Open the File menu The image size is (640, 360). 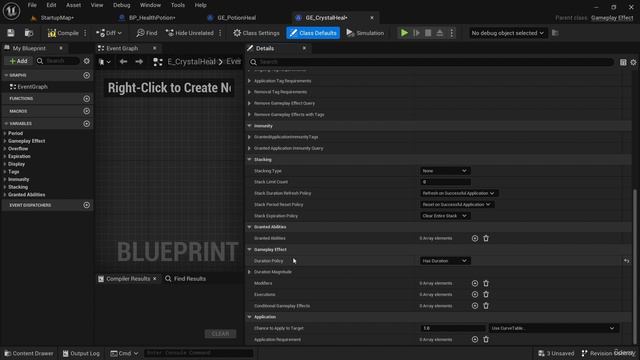click(32, 5)
